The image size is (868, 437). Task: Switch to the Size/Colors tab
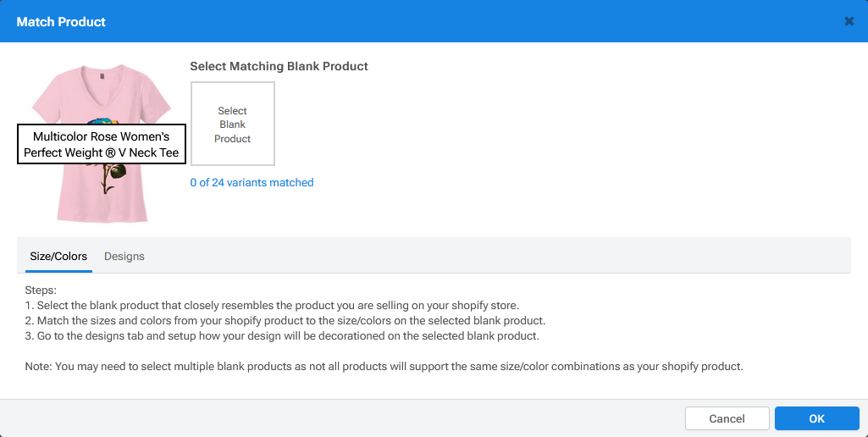[58, 256]
